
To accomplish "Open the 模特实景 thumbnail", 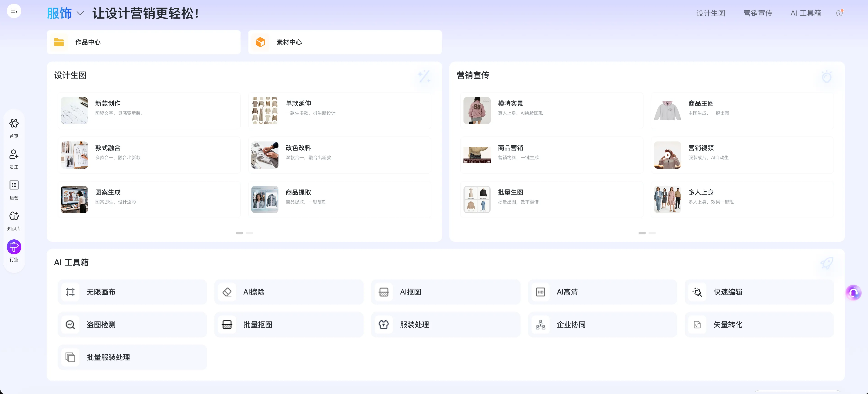I will (477, 110).
